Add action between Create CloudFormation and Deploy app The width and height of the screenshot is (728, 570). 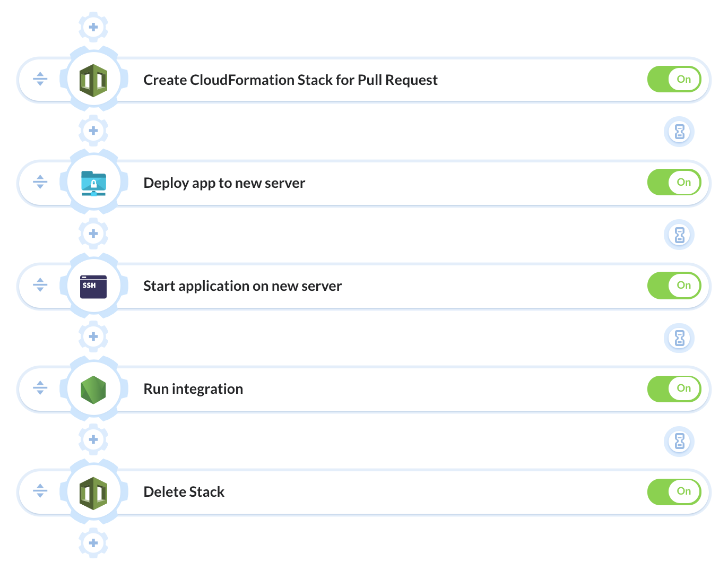pos(93,131)
